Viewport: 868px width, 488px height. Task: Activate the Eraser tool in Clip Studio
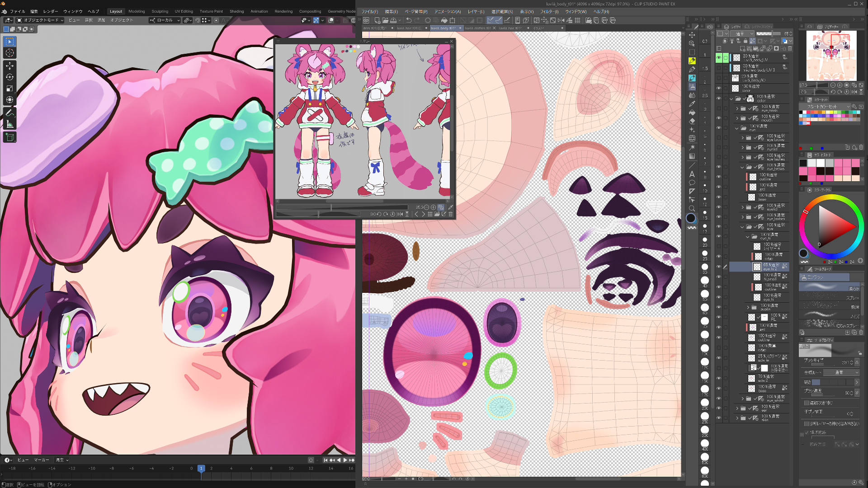coord(692,121)
